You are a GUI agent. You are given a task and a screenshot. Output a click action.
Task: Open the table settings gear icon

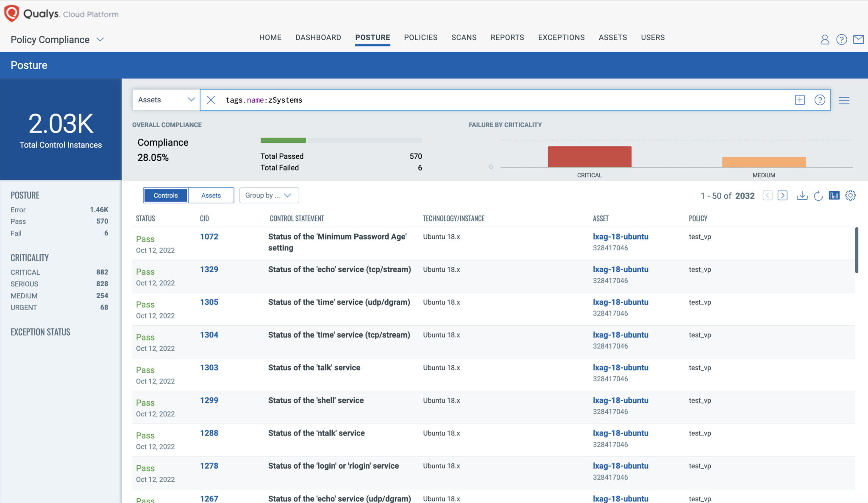click(x=851, y=196)
